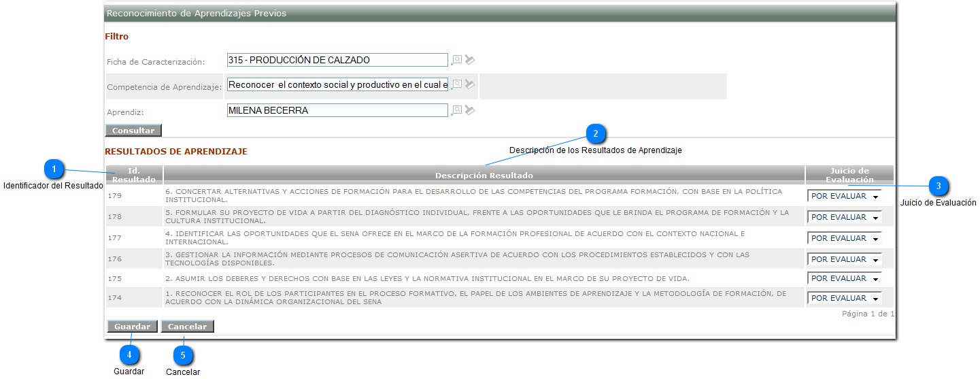This screenshot has height=379, width=980.
Task: Open search lookup for Aprendiz
Action: tap(457, 110)
